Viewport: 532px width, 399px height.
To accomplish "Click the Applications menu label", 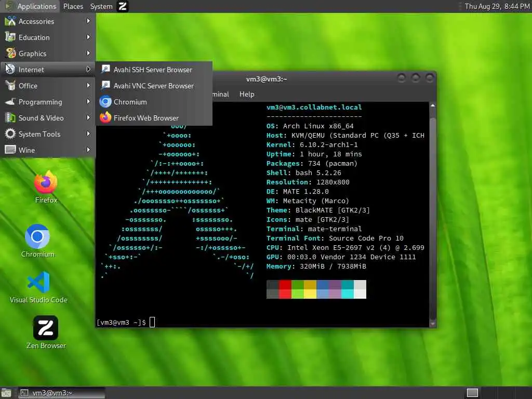I will point(37,6).
